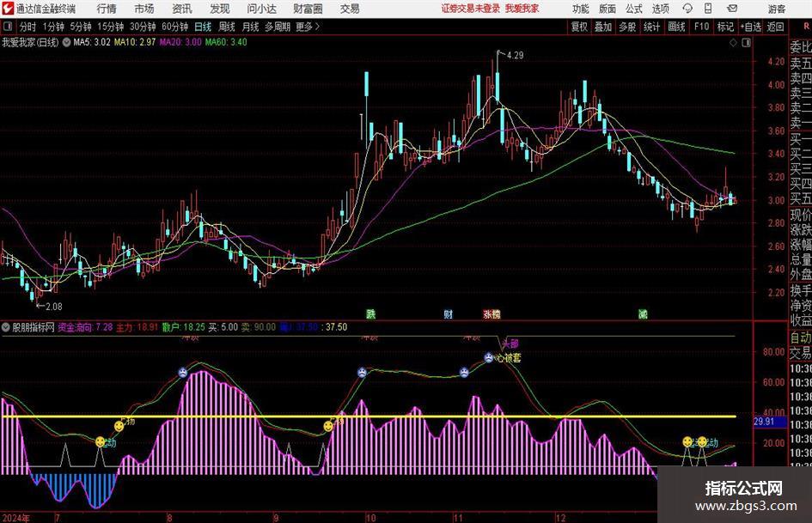
Task: Click the 证券交易未登录 login link
Action: pos(471,9)
